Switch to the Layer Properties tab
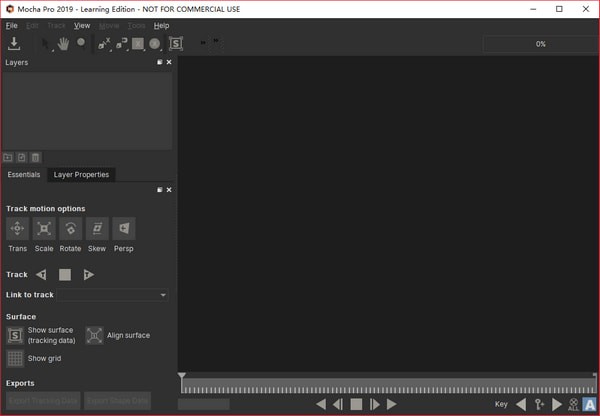This screenshot has height=416, width=600. click(x=81, y=175)
